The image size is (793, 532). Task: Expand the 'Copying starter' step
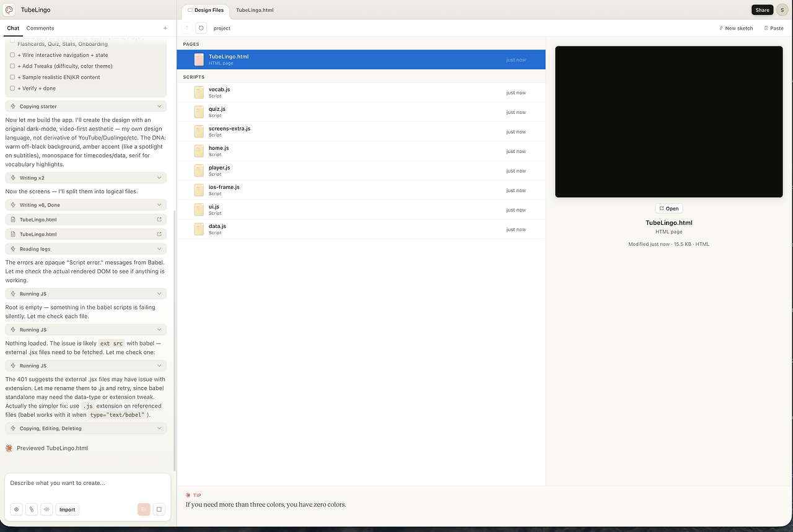click(x=85, y=107)
